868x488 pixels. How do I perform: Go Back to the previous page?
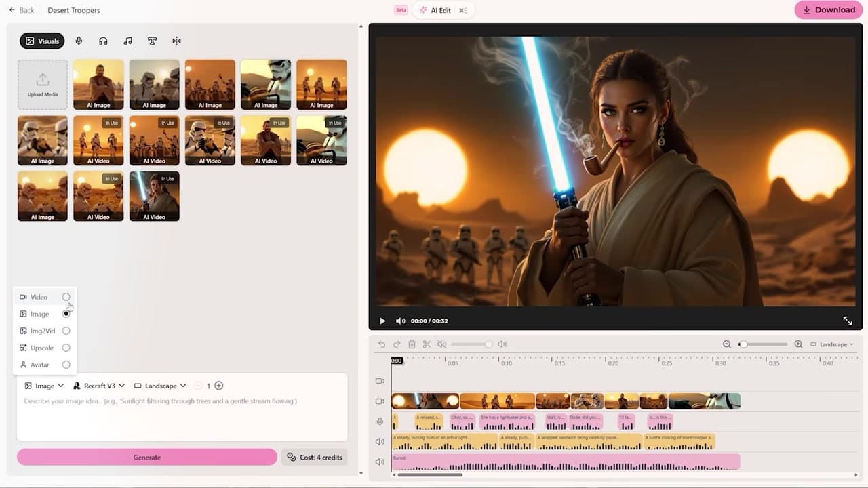[x=21, y=10]
